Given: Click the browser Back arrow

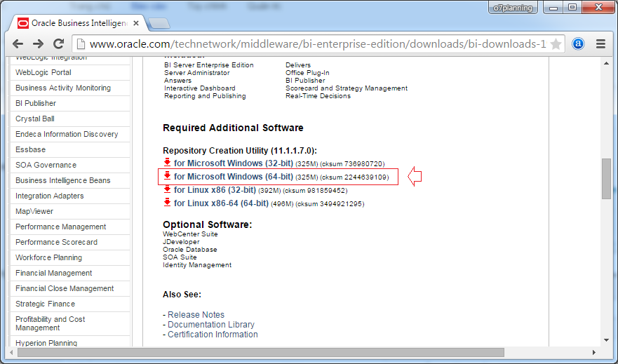Looking at the screenshot, I should tap(18, 43).
